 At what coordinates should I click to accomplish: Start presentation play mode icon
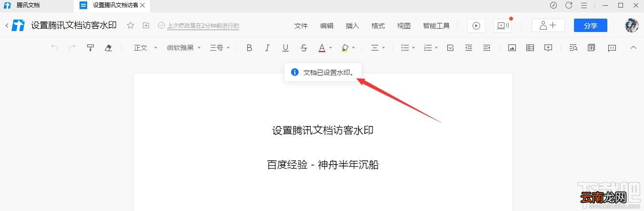coord(476,25)
